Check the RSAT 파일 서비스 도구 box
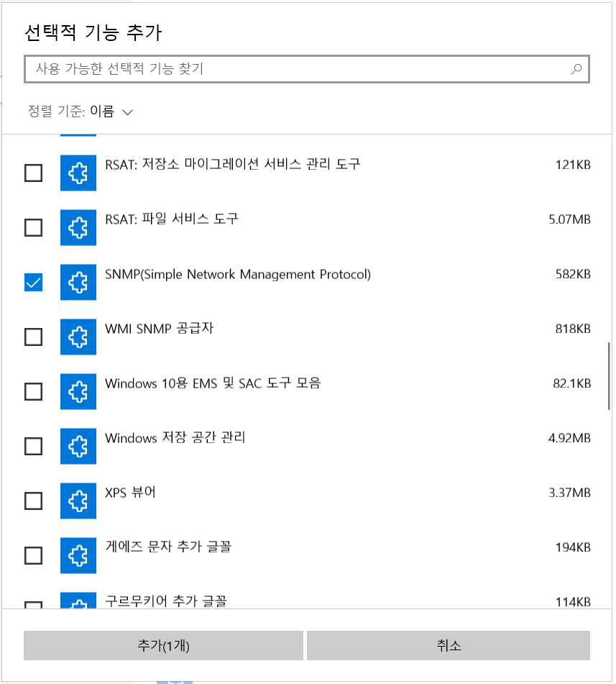 [33, 227]
